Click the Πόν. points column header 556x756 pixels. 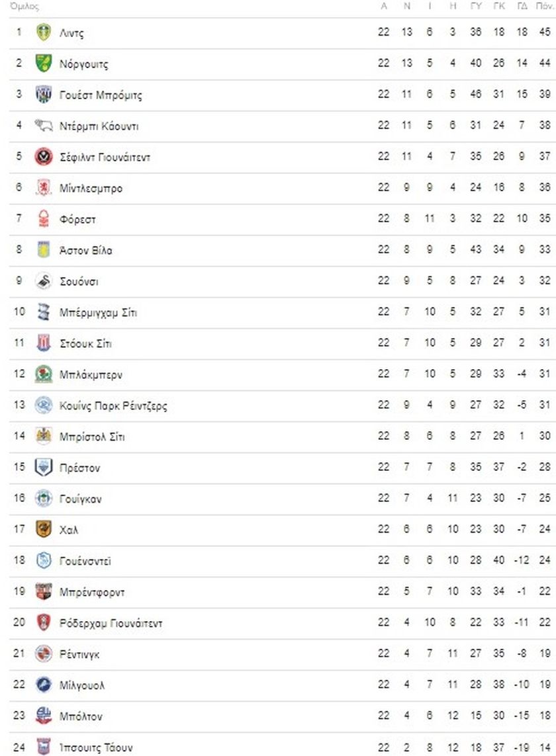pos(545,7)
